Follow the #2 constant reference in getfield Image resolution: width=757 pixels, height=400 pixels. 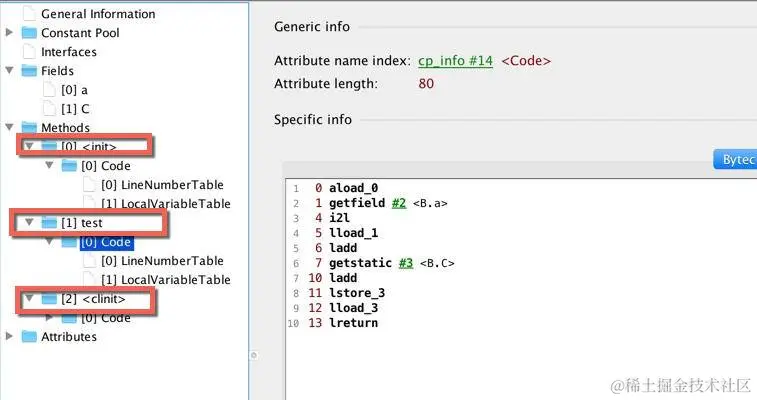(399, 203)
